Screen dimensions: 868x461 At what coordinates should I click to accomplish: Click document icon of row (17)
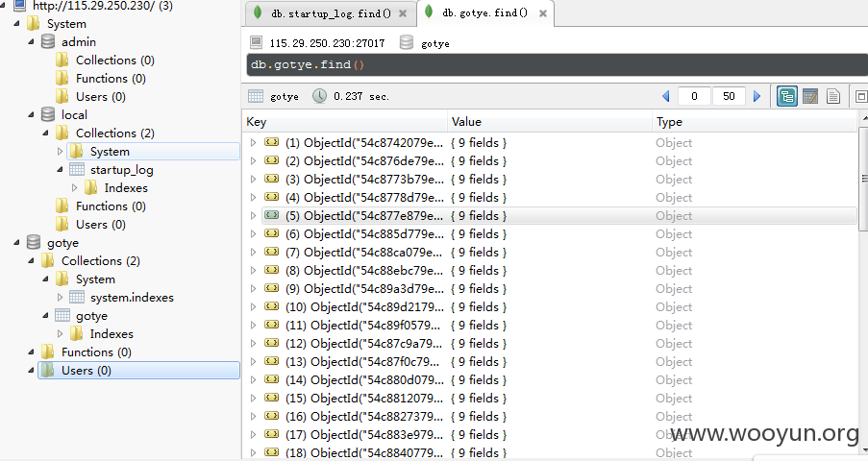pyautogui.click(x=271, y=434)
